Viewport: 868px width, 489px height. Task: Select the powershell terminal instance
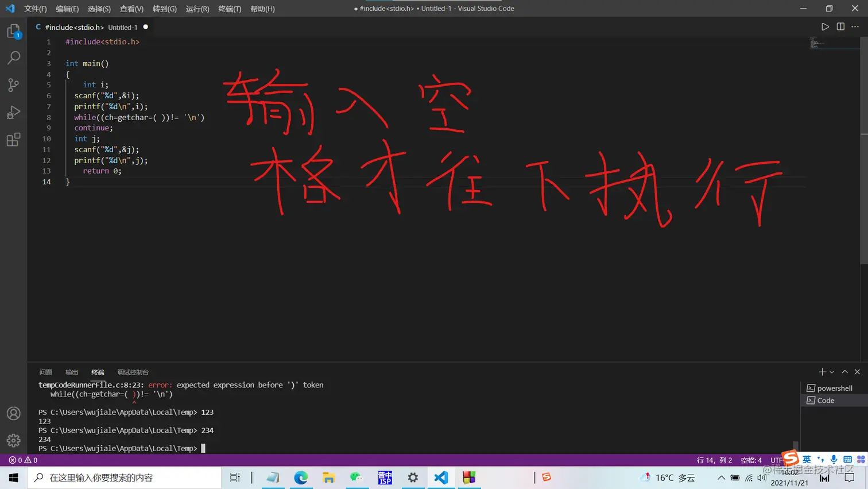(834, 388)
